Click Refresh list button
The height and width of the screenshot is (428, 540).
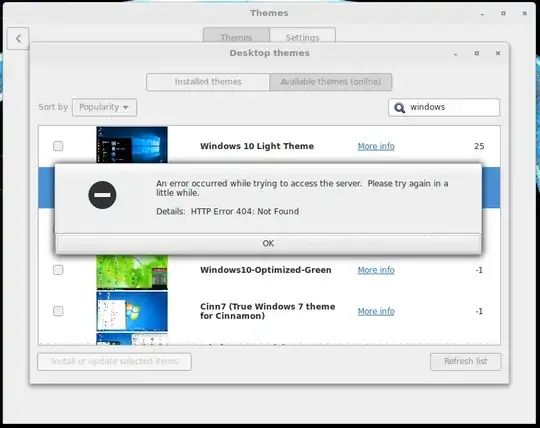click(x=466, y=362)
